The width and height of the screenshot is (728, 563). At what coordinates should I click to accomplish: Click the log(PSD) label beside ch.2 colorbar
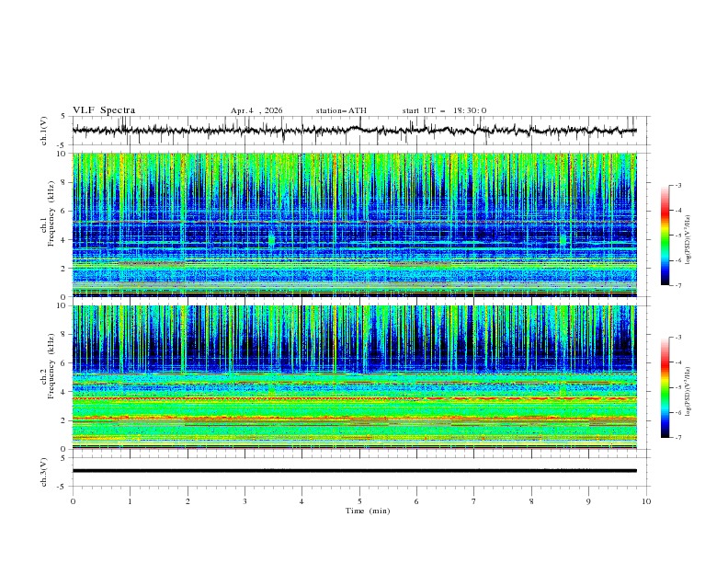point(688,391)
